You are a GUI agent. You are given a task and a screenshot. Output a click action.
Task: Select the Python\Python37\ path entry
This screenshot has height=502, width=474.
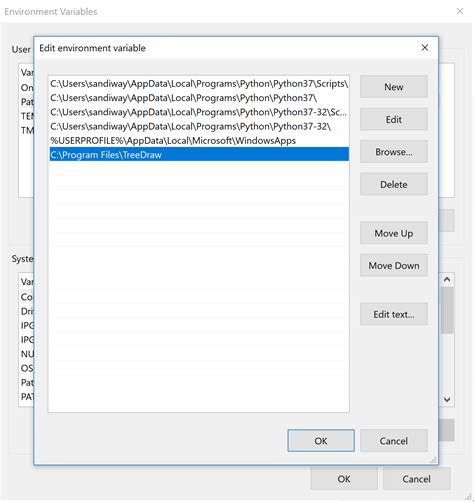coord(199,98)
